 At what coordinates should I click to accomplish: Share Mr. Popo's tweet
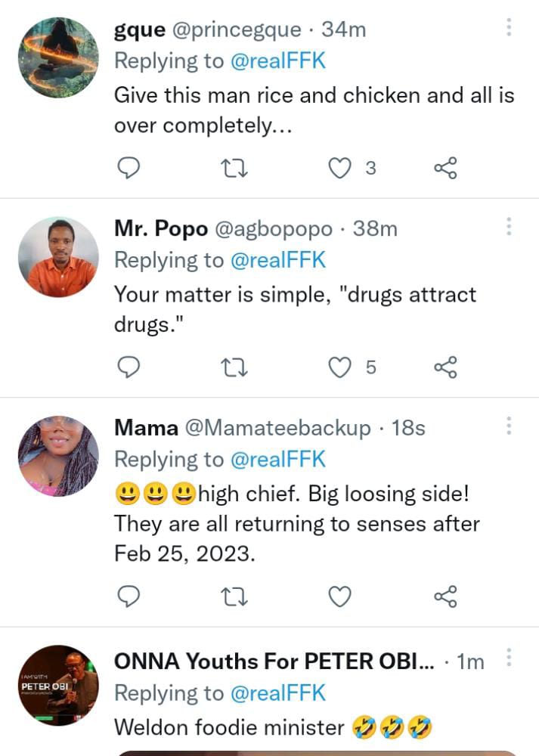tap(445, 367)
